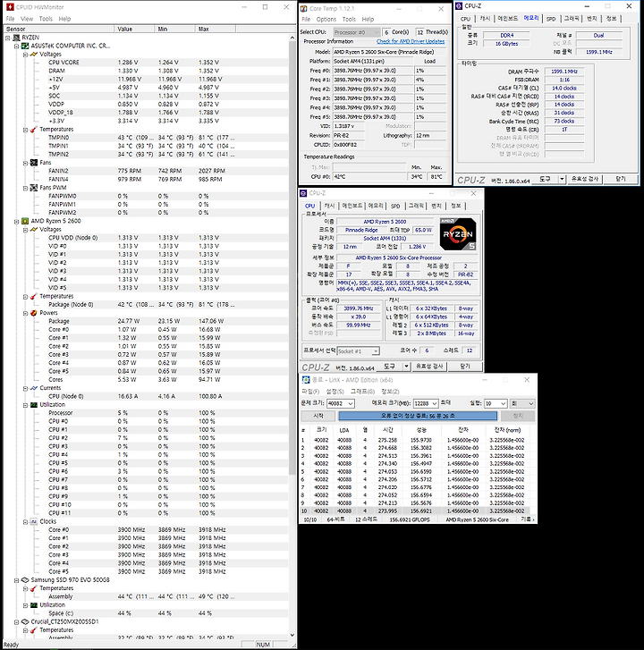
Task: Click 도구 button in CPU-Z memory window
Action: click(545, 179)
